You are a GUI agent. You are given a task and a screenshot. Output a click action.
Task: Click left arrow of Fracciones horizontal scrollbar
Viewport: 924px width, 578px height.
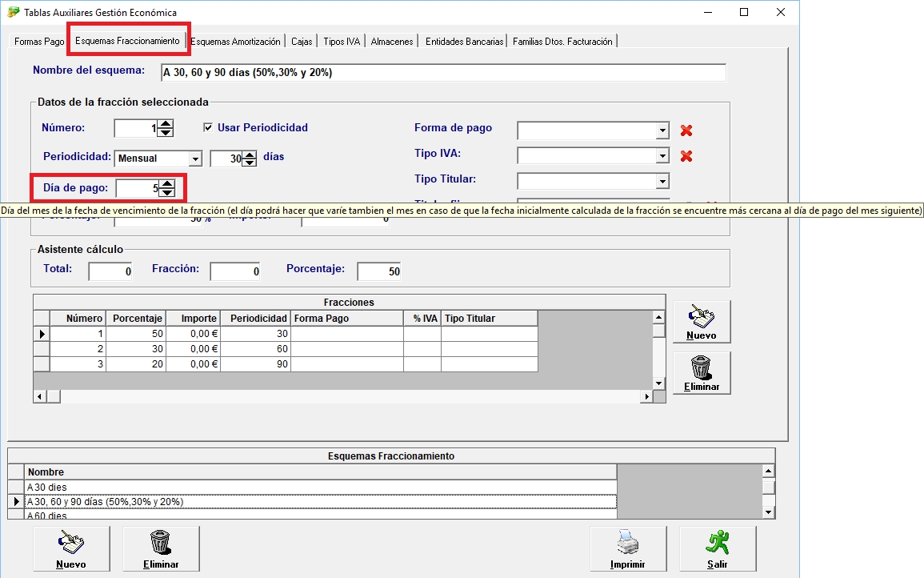[39, 396]
